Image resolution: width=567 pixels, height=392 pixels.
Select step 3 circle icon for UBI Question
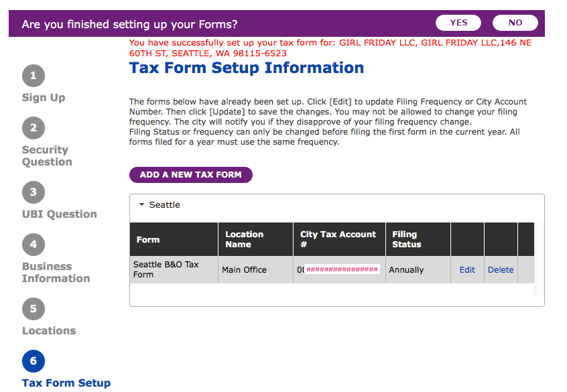pyautogui.click(x=34, y=192)
